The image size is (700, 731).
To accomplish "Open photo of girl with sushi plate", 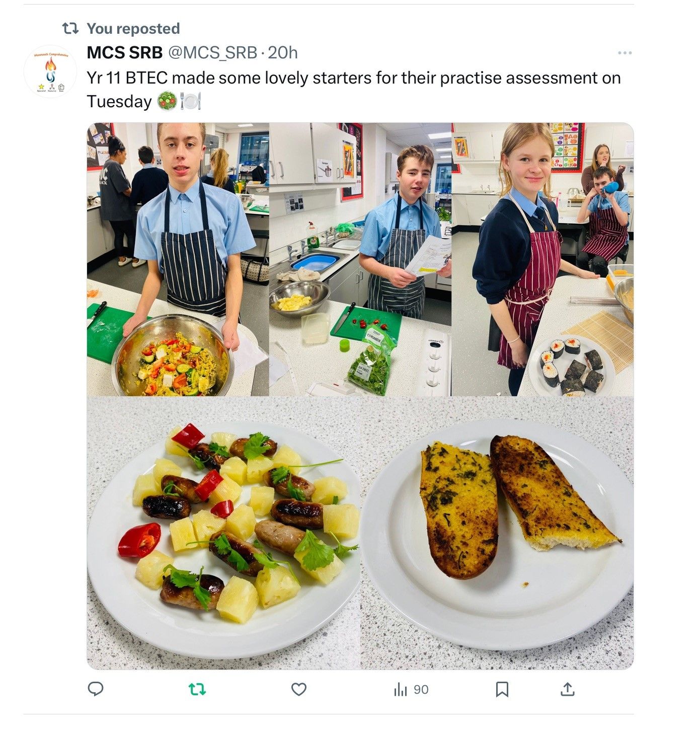I will click(x=542, y=259).
